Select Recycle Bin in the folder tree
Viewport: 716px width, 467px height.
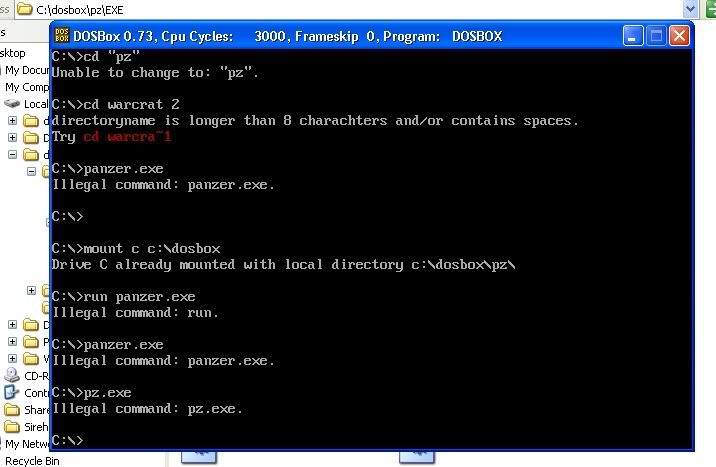(x=32, y=461)
